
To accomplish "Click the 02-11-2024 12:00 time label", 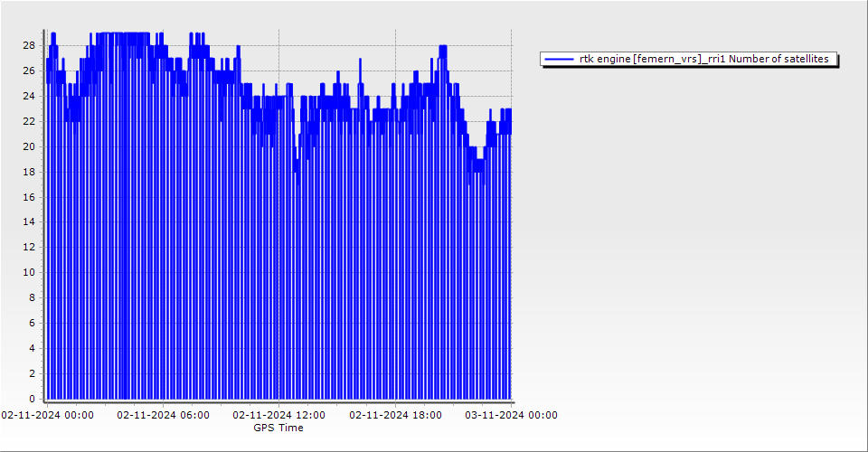I will (x=279, y=415).
